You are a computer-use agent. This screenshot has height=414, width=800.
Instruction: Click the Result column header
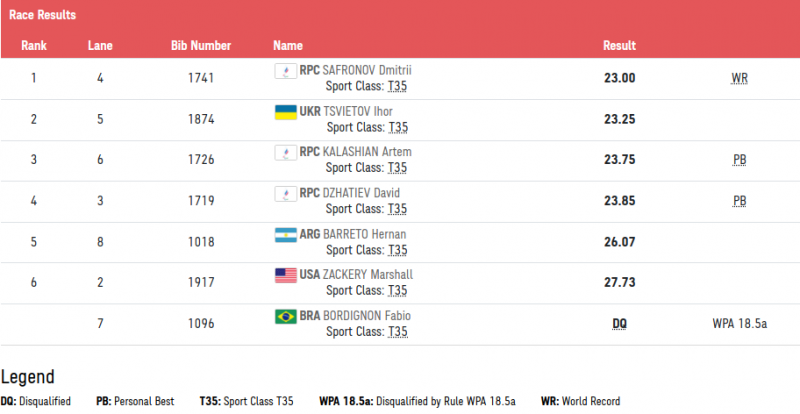619,46
